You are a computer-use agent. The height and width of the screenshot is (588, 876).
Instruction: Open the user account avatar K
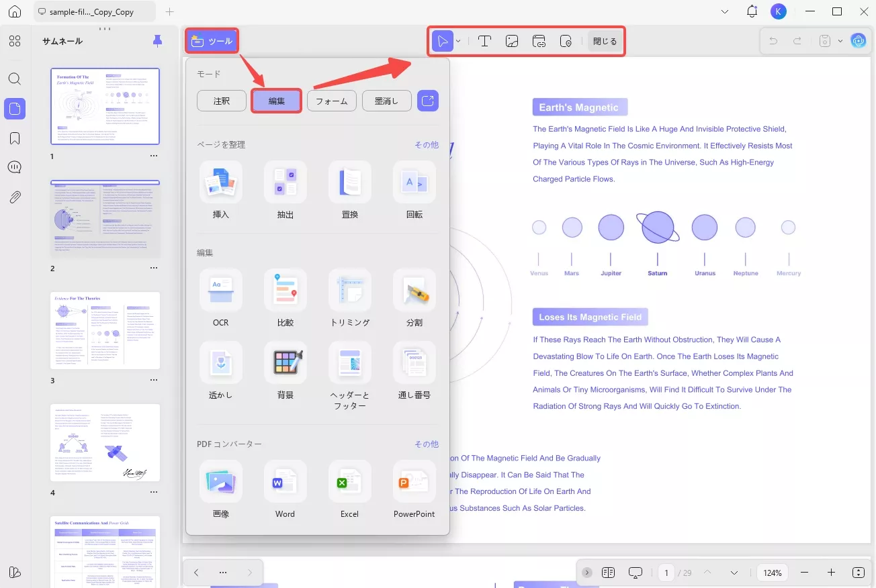[779, 11]
